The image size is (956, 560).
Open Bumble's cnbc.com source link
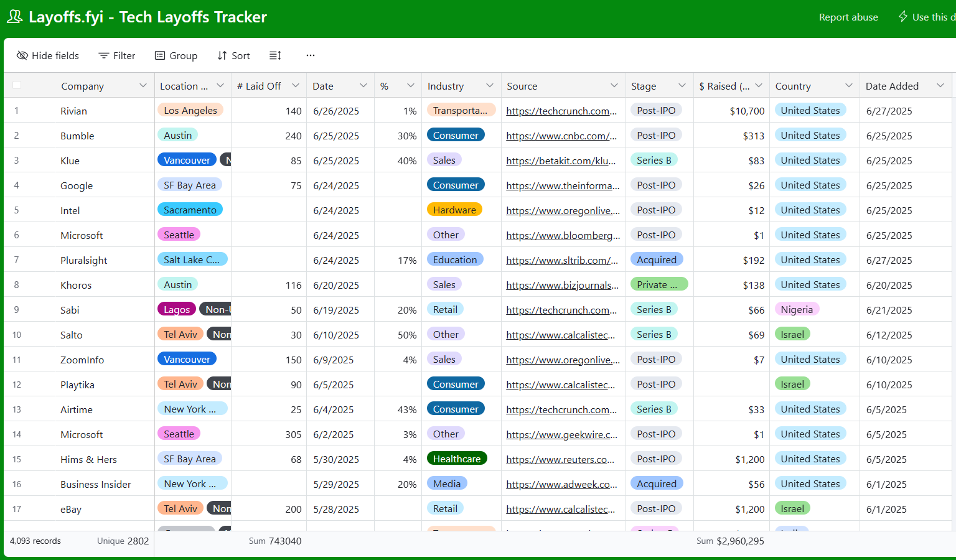561,136
